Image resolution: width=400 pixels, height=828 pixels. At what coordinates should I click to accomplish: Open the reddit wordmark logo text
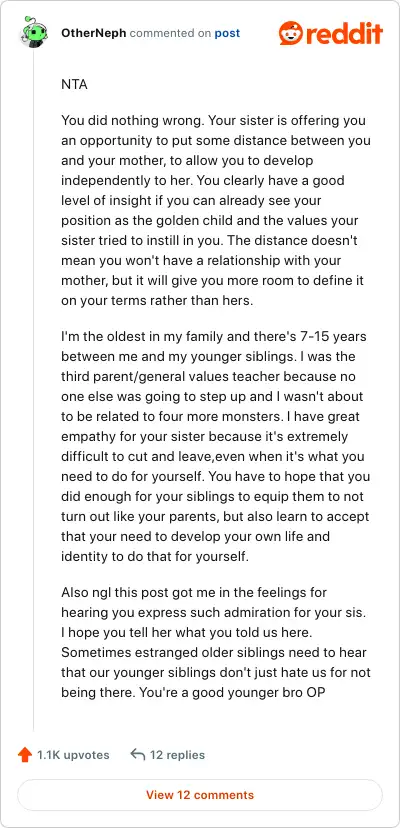coord(343,33)
